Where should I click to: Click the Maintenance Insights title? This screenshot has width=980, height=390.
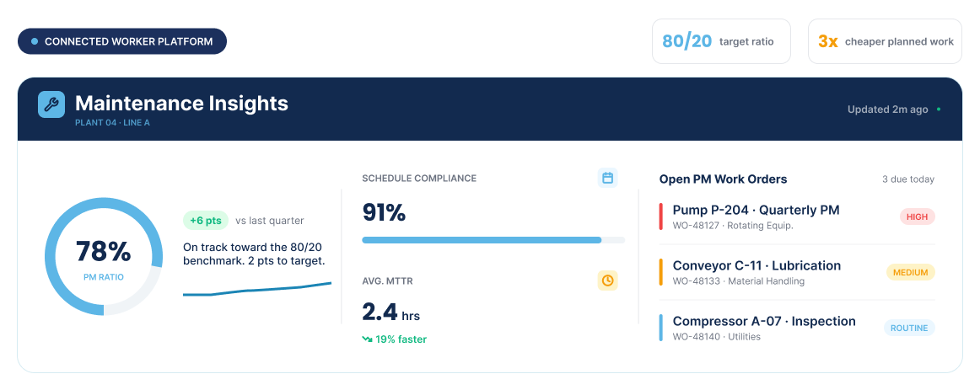tap(181, 103)
